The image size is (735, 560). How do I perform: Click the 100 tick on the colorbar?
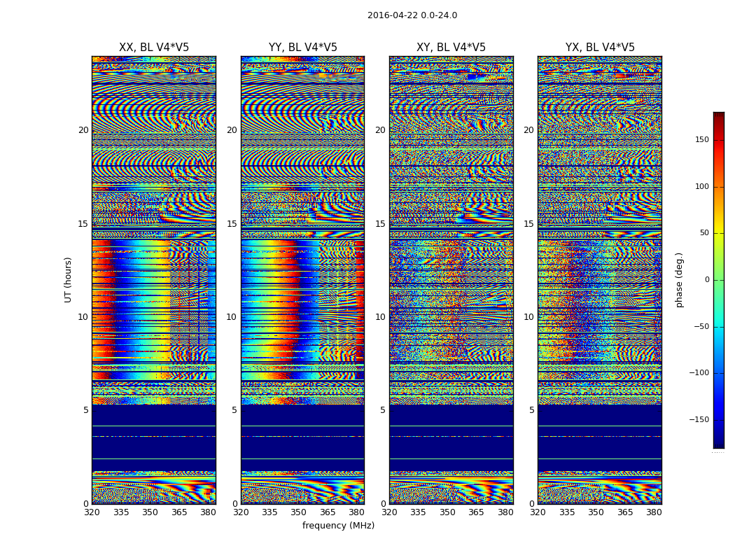pos(701,186)
